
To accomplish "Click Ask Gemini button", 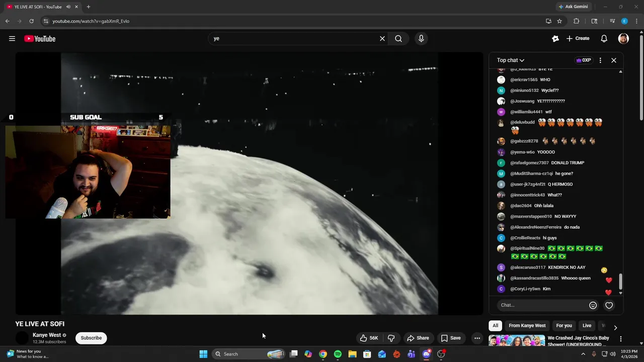I will (x=573, y=7).
